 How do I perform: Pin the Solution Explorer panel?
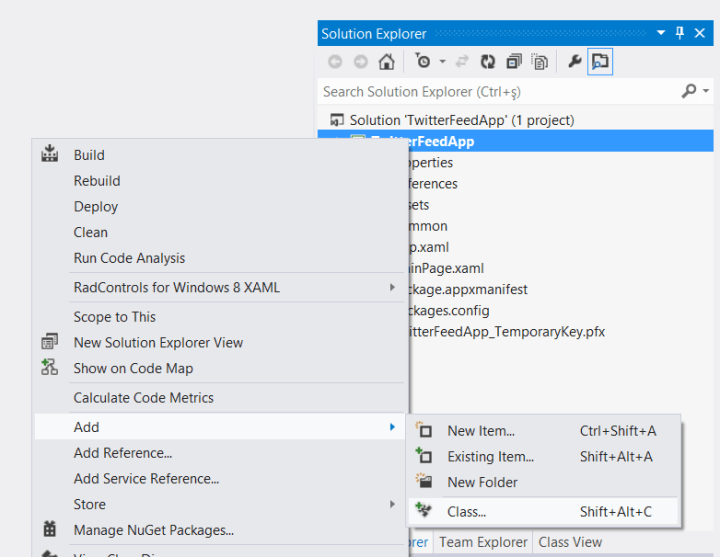[x=680, y=33]
